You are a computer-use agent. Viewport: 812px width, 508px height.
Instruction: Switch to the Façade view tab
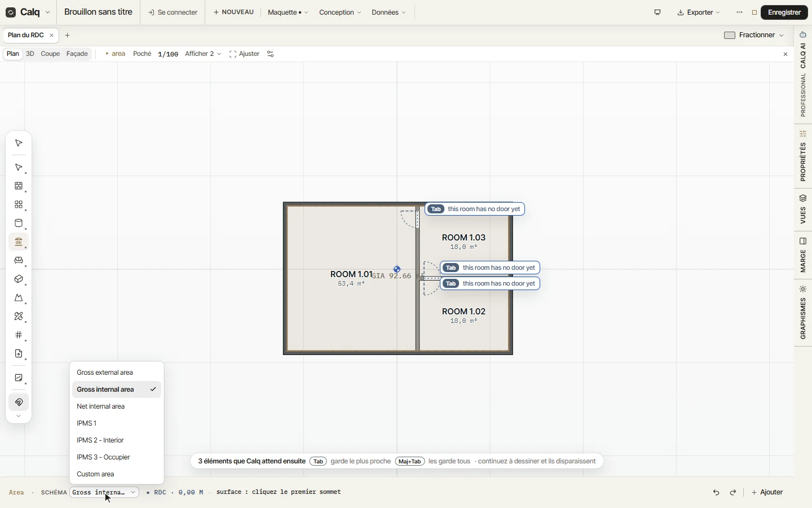(77, 54)
